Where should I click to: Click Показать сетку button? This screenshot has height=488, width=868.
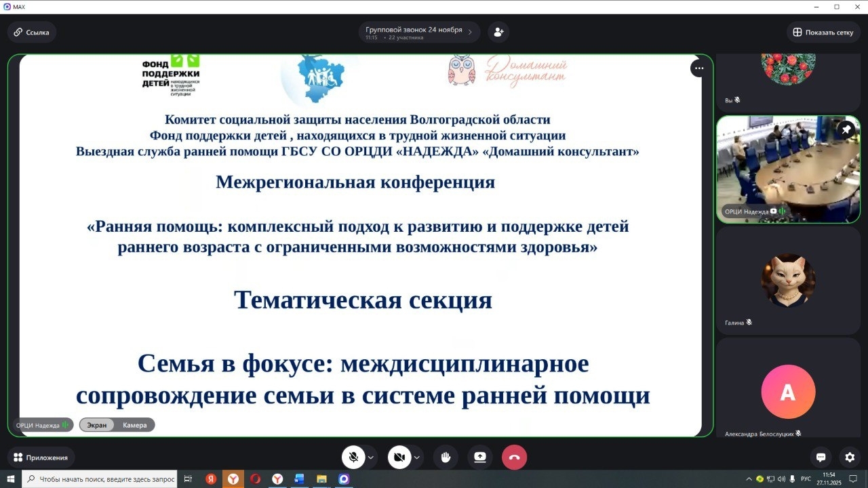(x=823, y=32)
